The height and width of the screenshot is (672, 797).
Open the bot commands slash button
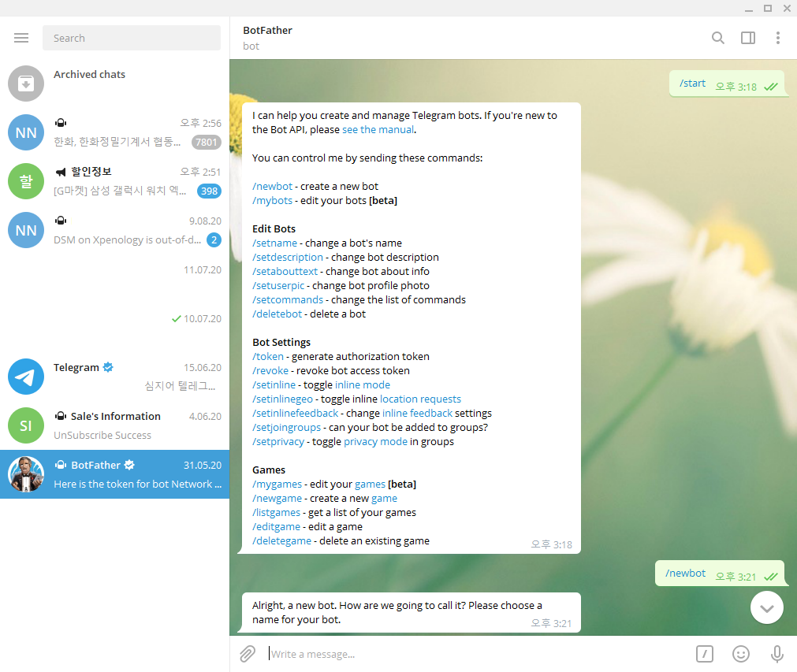(x=705, y=654)
